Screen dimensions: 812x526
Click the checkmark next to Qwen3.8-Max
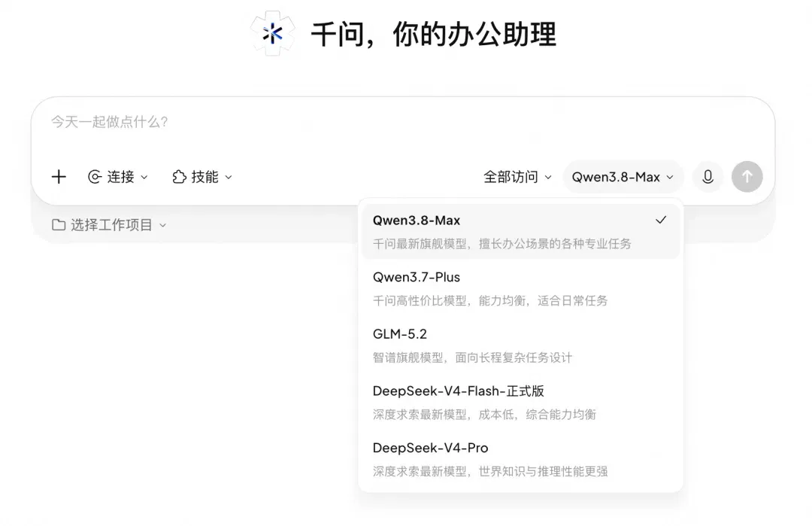[x=661, y=220]
